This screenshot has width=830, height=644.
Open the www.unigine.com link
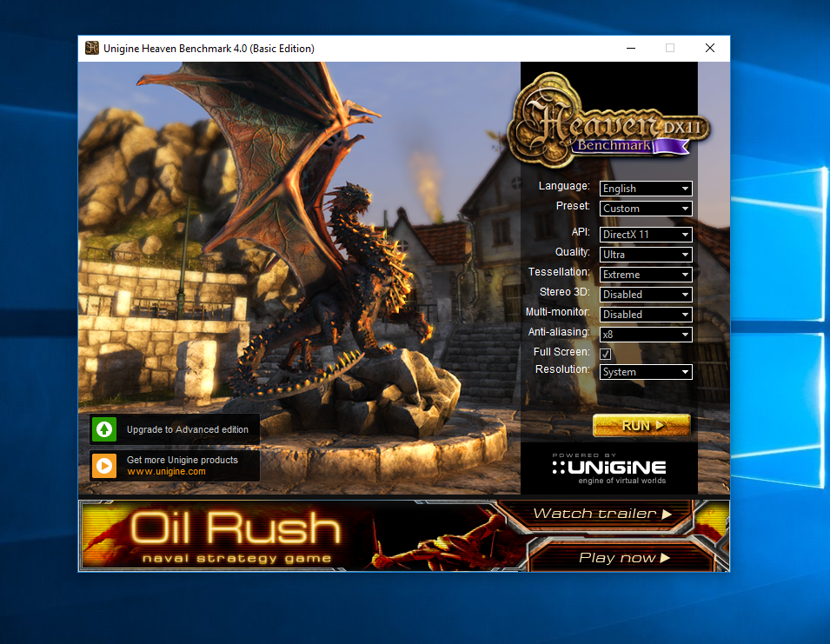click(166, 472)
